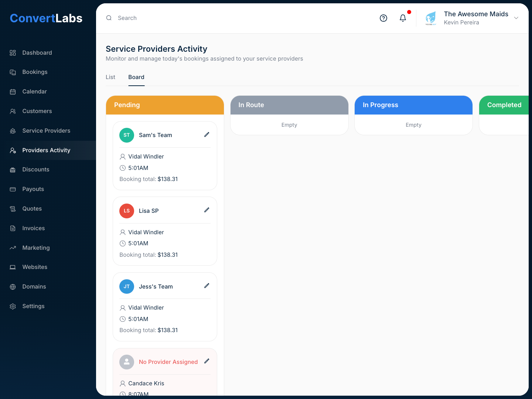Open Service Providers in the sidebar
This screenshot has width=532, height=399.
click(48, 131)
